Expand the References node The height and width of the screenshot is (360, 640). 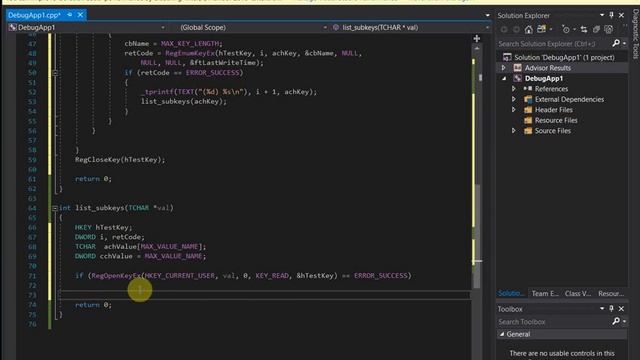(514, 89)
